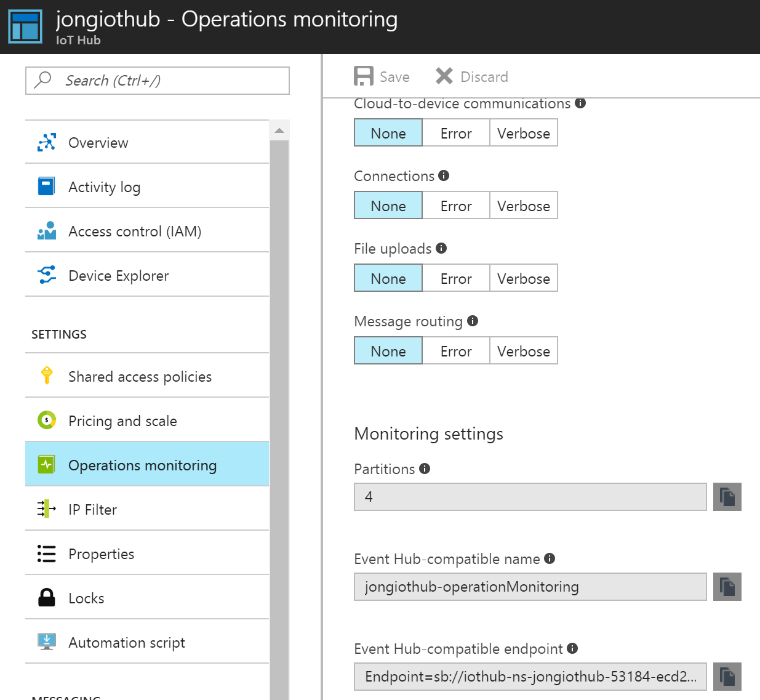The width and height of the screenshot is (760, 700).
Task: Click the info icon beside Connections
Action: (444, 175)
